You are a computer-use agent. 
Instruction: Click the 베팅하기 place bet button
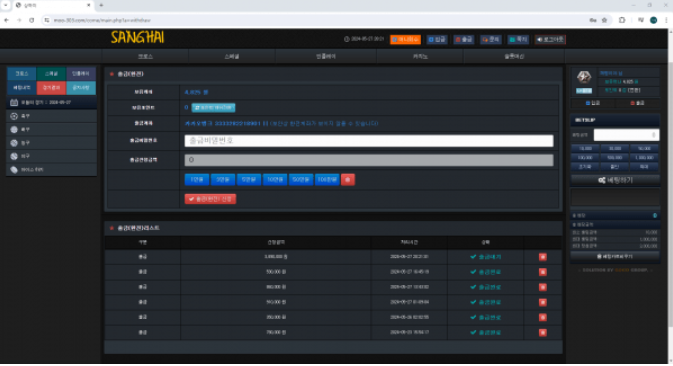pyautogui.click(x=615, y=180)
